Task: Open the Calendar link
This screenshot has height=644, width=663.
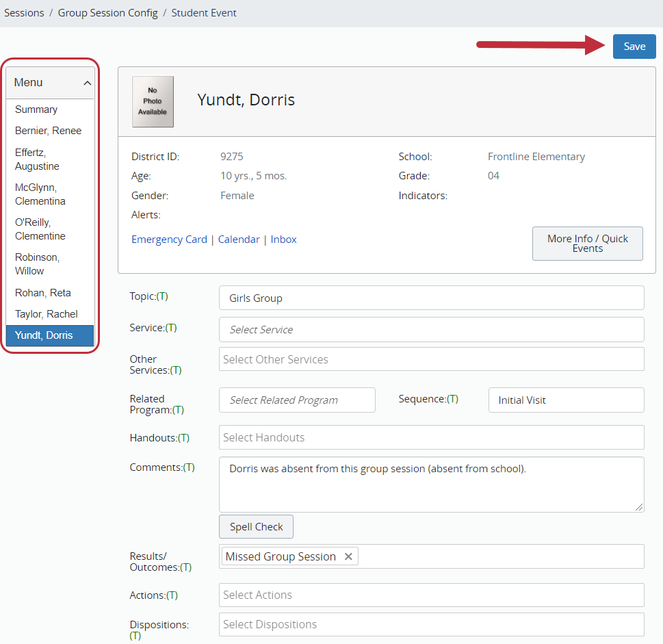Action: tap(239, 240)
